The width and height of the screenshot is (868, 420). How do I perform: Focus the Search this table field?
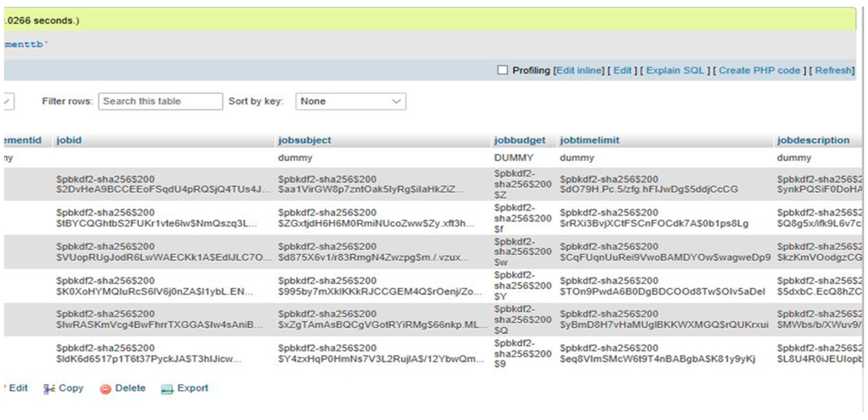click(160, 101)
